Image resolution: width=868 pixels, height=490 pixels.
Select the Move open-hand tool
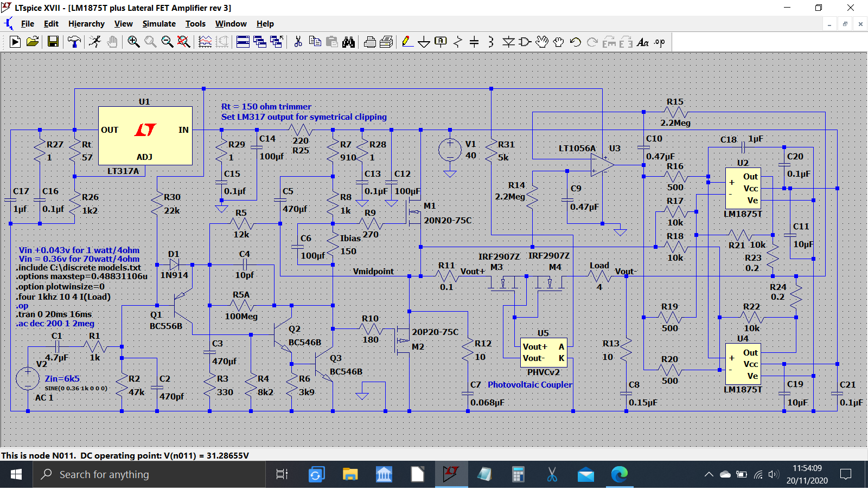(x=542, y=42)
